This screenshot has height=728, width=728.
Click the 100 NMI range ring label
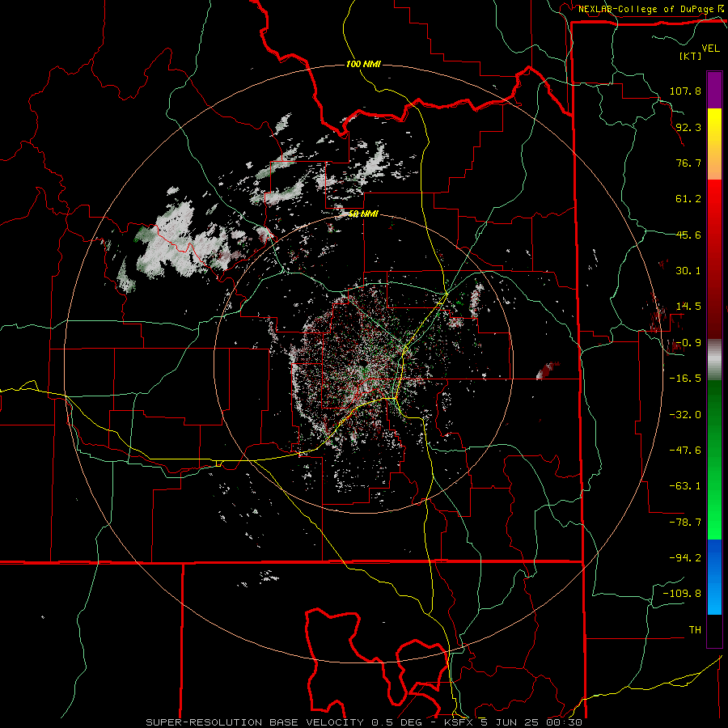[x=363, y=64]
